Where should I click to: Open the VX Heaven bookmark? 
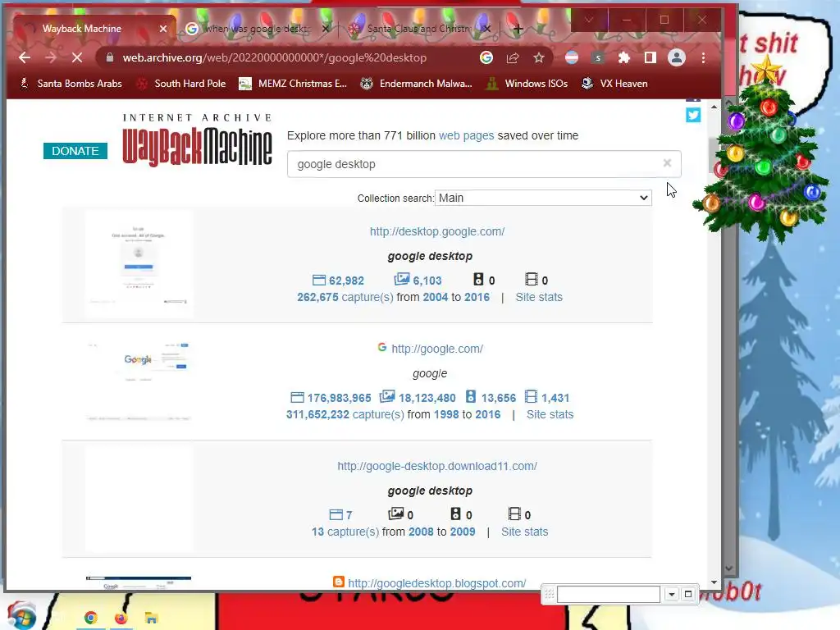[x=614, y=84]
